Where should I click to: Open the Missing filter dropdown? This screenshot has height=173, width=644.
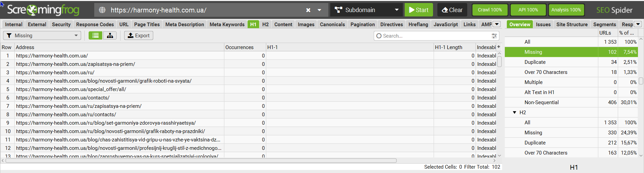tap(42, 36)
